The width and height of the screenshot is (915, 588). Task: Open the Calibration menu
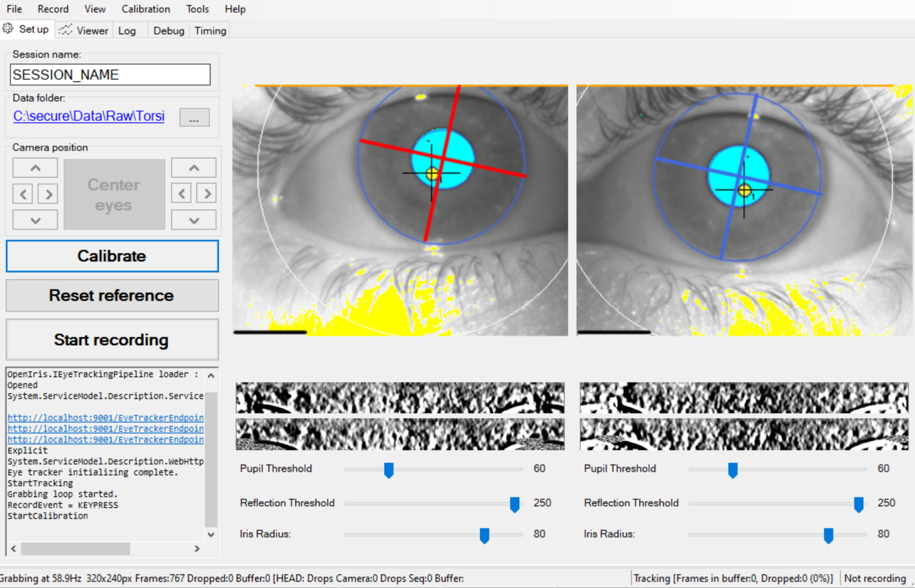(x=145, y=9)
